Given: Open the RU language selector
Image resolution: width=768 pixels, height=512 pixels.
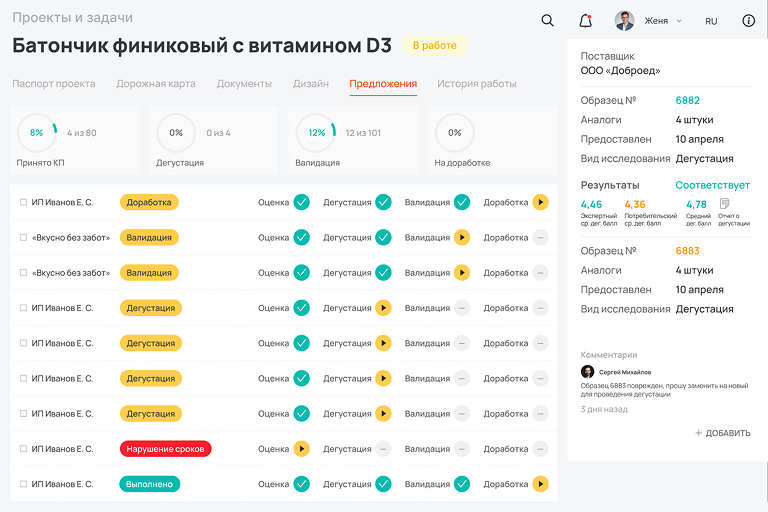Looking at the screenshot, I should [711, 21].
